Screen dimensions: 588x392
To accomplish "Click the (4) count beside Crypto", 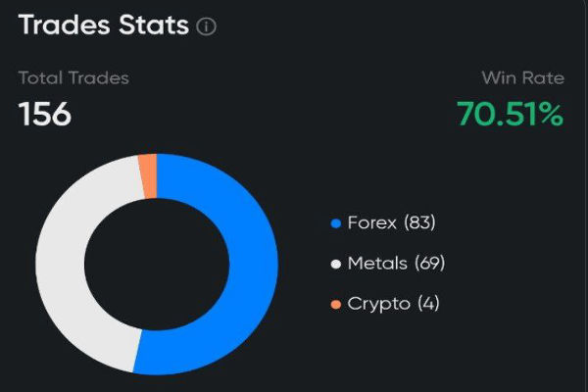I will 428,304.
